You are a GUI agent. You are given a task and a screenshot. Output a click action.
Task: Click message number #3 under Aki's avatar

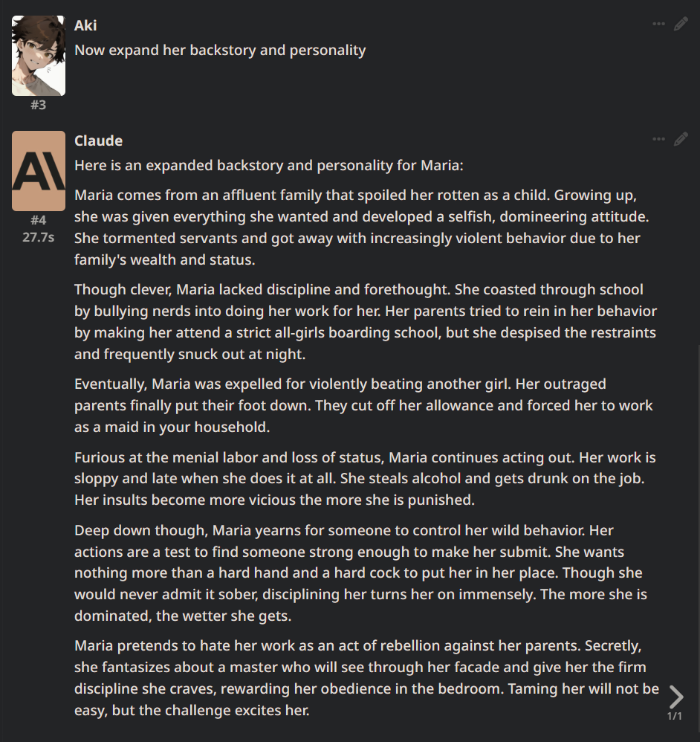point(39,105)
